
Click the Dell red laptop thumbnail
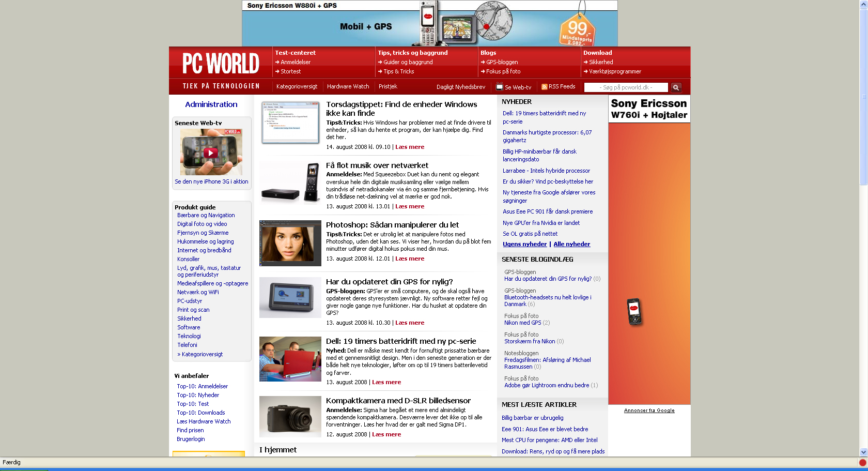[x=290, y=359]
